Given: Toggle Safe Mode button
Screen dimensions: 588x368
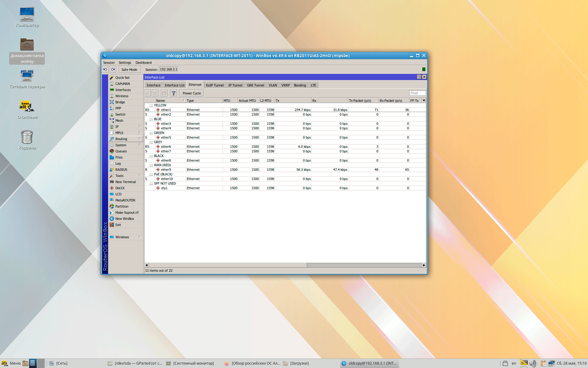Looking at the screenshot, I should [129, 70].
